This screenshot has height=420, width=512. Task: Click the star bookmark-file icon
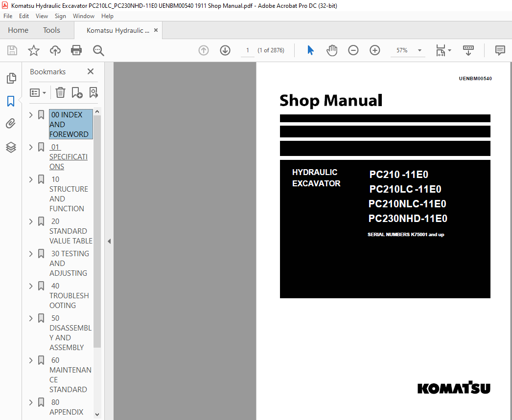click(x=34, y=50)
